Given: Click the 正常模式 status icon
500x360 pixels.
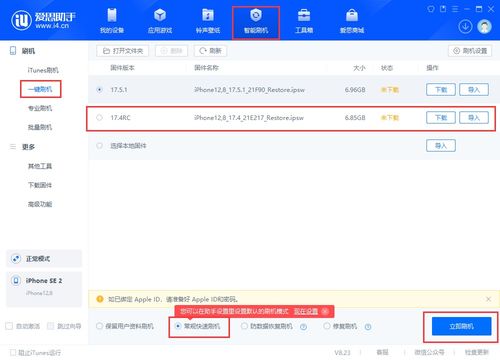Looking at the screenshot, I should [16, 259].
